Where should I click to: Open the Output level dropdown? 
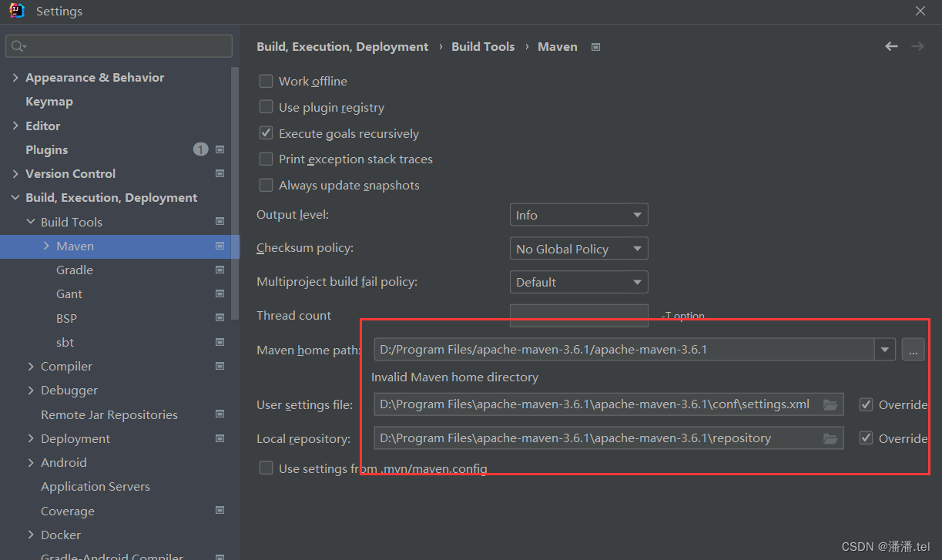[579, 215]
